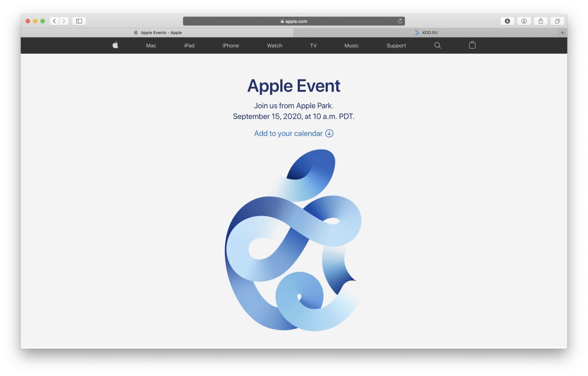The width and height of the screenshot is (588, 376).
Task: Click the download arrow circle next to calendar link
Action: (x=329, y=133)
